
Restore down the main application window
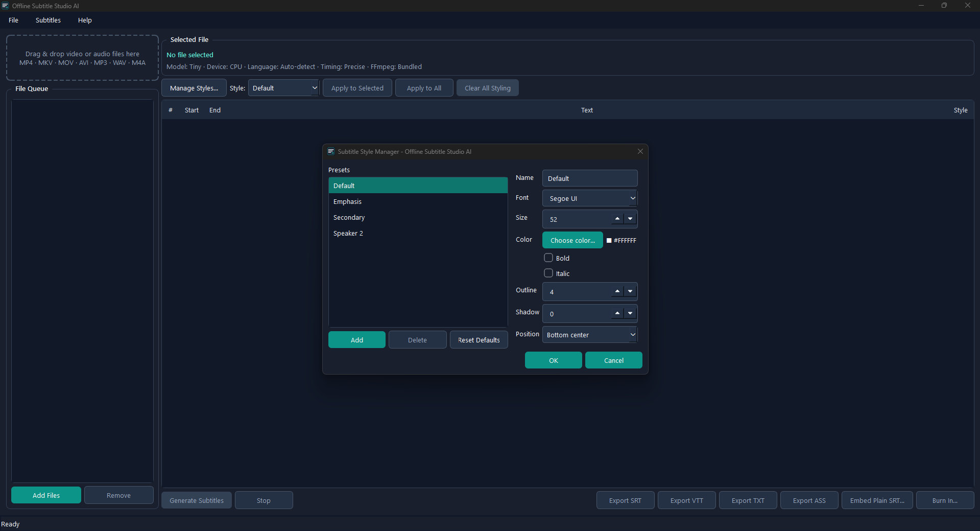point(944,6)
